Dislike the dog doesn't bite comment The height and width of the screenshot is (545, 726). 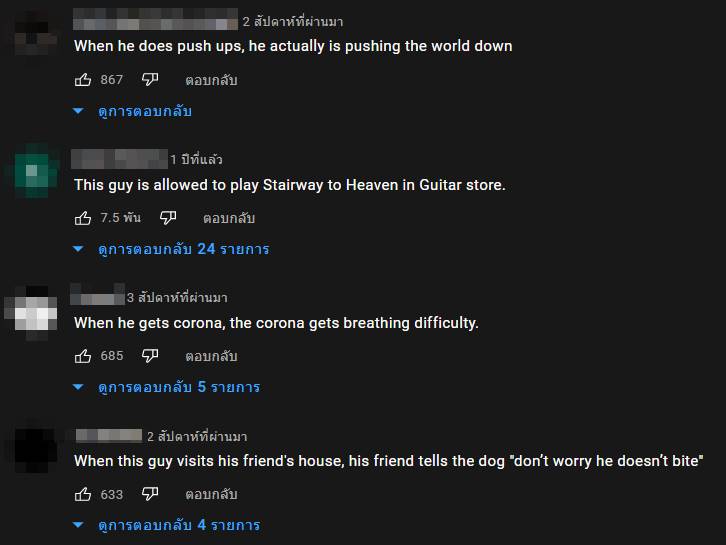click(150, 493)
